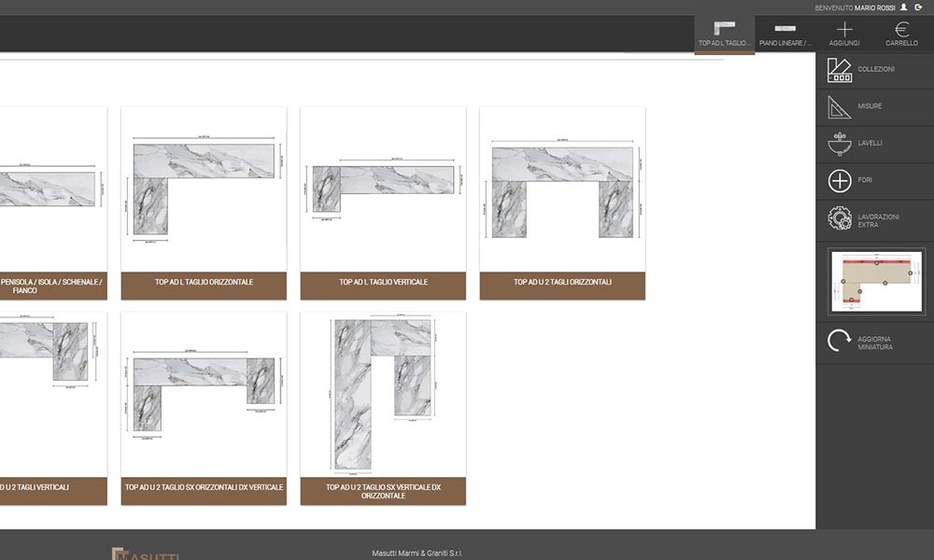Click the U 2 Tagli Verticali label
This screenshot has width=934, height=560.
click(35, 487)
